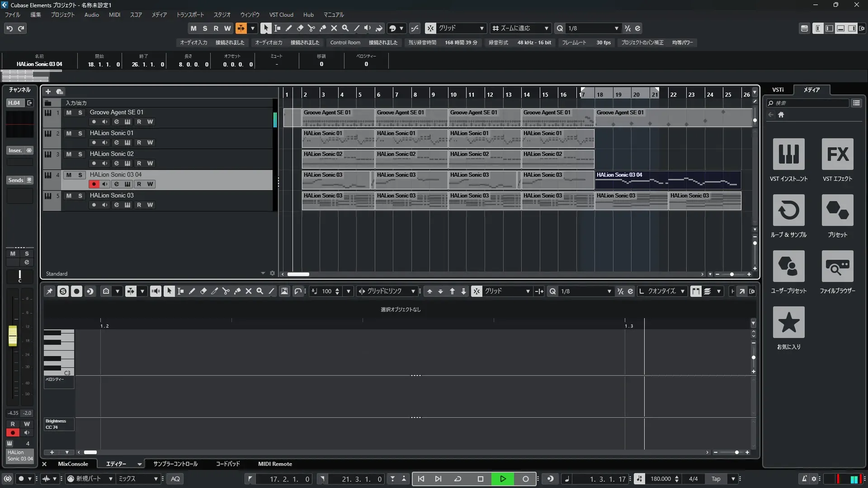Solo the HALion Sonic 02 track

80,154
